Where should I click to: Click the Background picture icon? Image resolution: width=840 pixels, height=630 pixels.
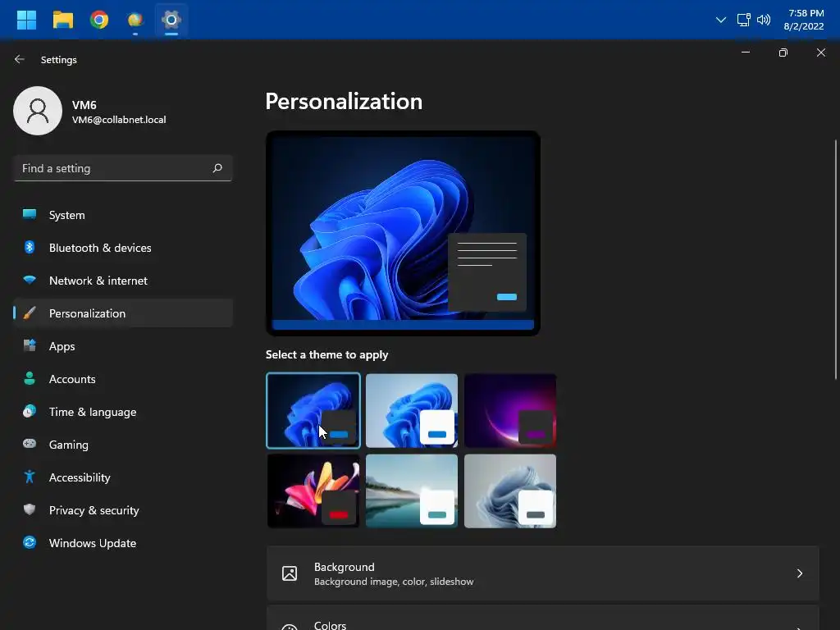pos(290,573)
